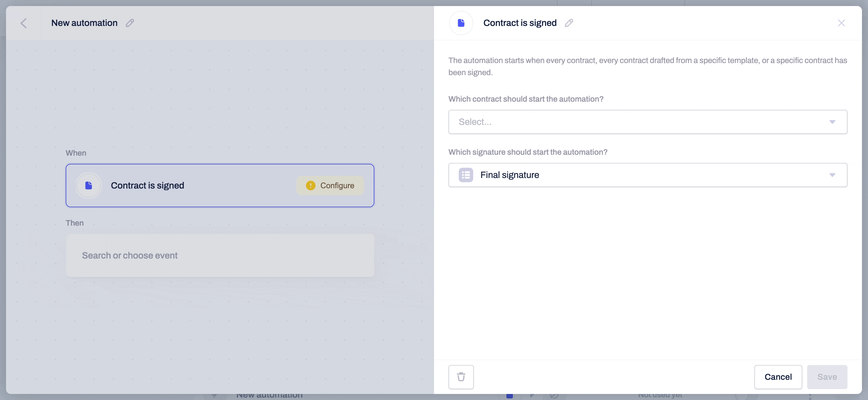The height and width of the screenshot is (400, 868).
Task: Expand the Then event search dropdown
Action: pos(220,255)
